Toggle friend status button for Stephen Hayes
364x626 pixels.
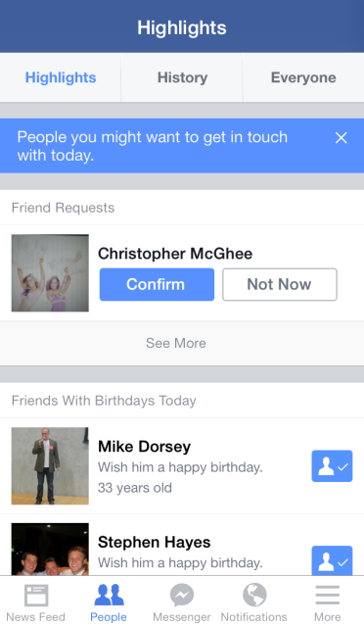click(x=332, y=560)
